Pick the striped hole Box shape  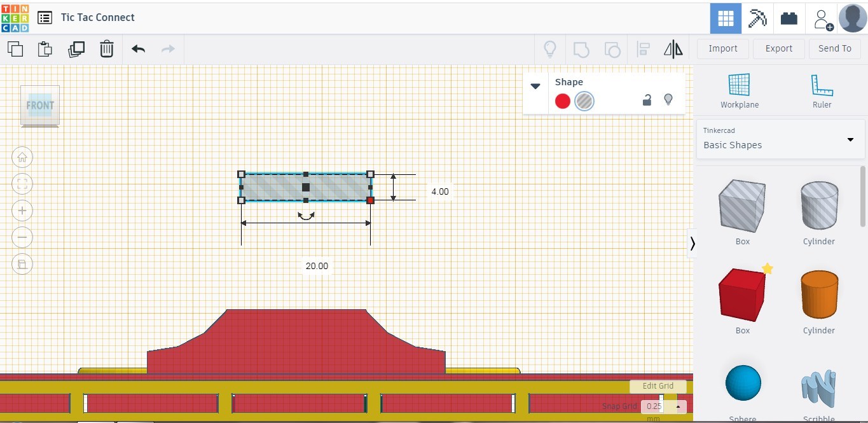click(742, 207)
